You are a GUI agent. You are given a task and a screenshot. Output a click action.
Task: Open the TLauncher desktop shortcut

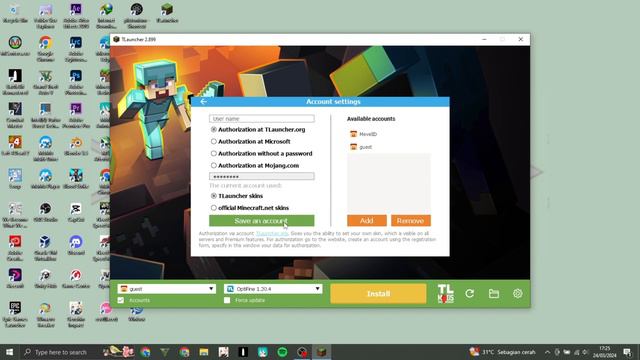pyautogui.click(x=167, y=13)
